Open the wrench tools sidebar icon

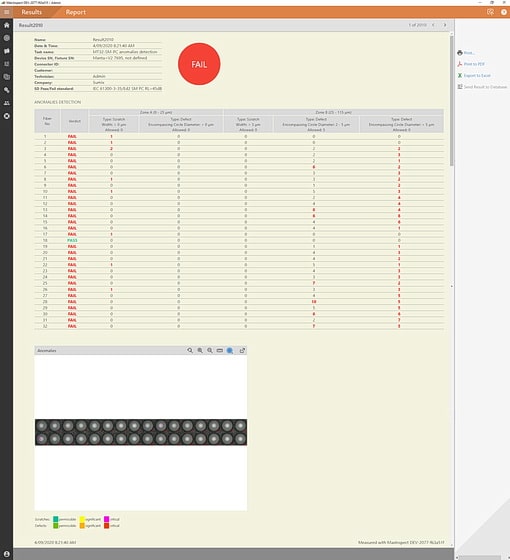pyautogui.click(x=6, y=90)
